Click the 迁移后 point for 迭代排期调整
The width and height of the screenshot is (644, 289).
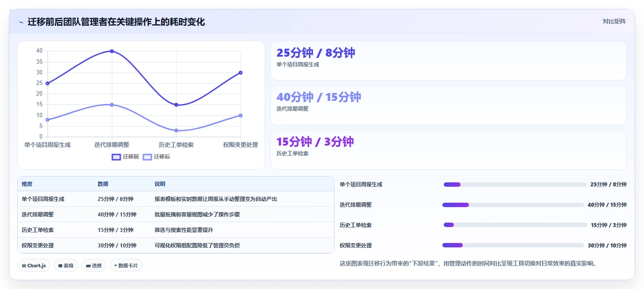[x=112, y=104]
